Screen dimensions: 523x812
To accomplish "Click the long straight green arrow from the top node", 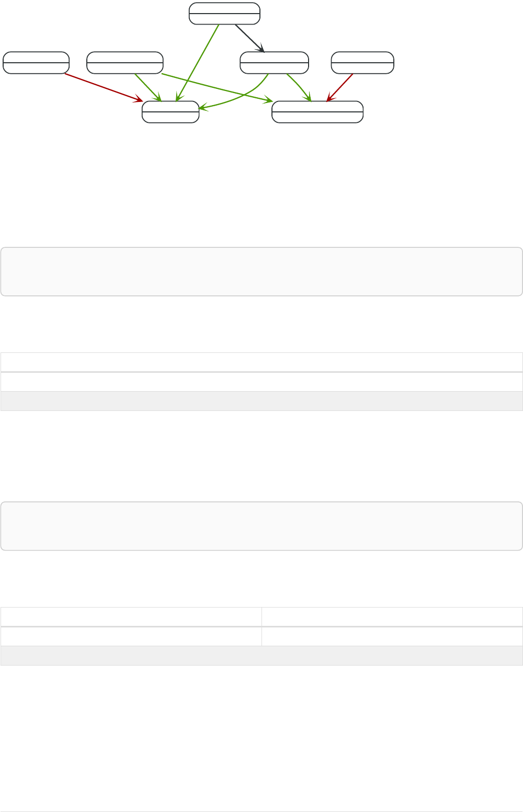I will pyautogui.click(x=198, y=62).
